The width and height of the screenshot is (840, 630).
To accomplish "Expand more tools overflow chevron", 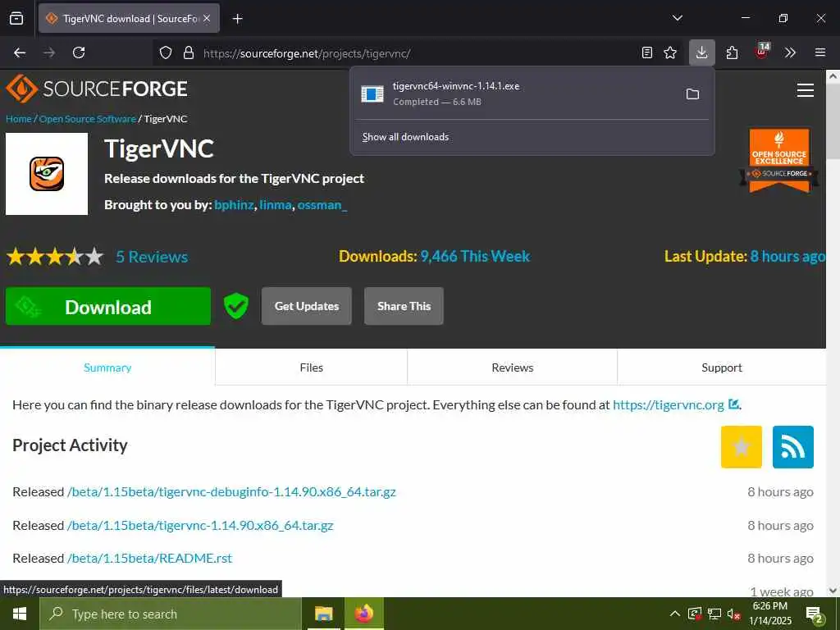I will [790, 52].
